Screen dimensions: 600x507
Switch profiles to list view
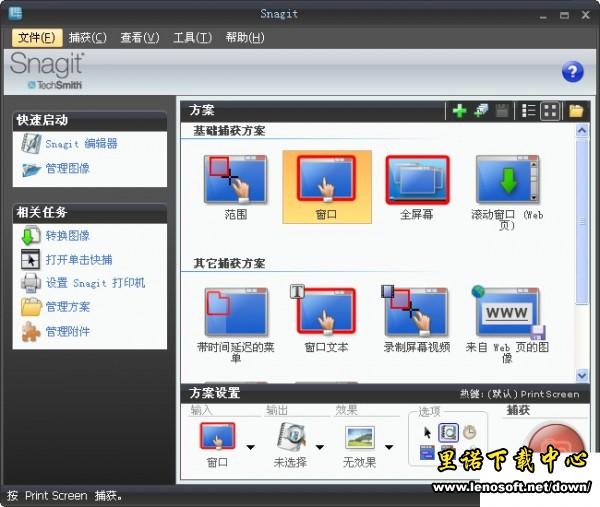point(528,111)
